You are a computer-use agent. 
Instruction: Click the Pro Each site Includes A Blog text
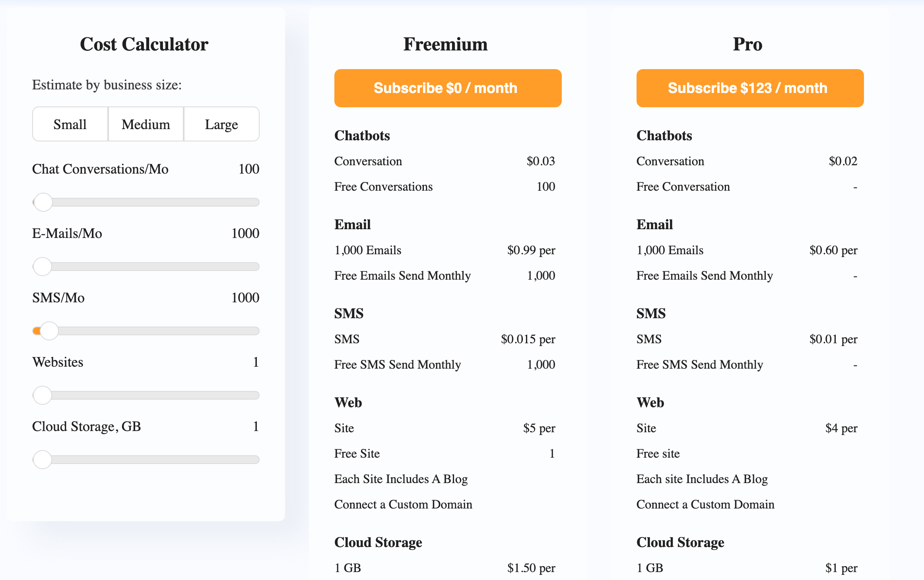702,479
